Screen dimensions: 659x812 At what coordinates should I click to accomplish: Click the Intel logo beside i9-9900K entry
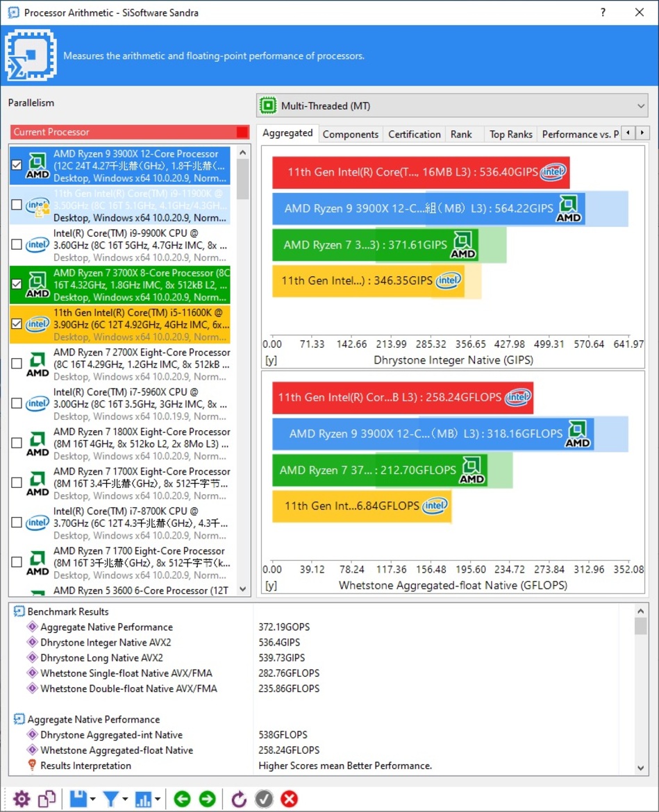click(37, 244)
